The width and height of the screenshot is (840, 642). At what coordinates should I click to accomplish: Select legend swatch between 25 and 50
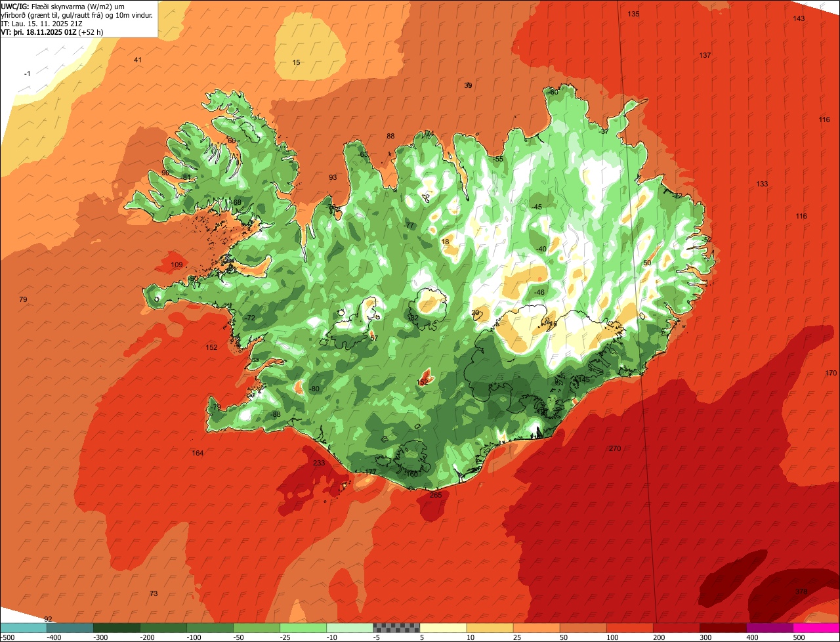click(x=536, y=628)
